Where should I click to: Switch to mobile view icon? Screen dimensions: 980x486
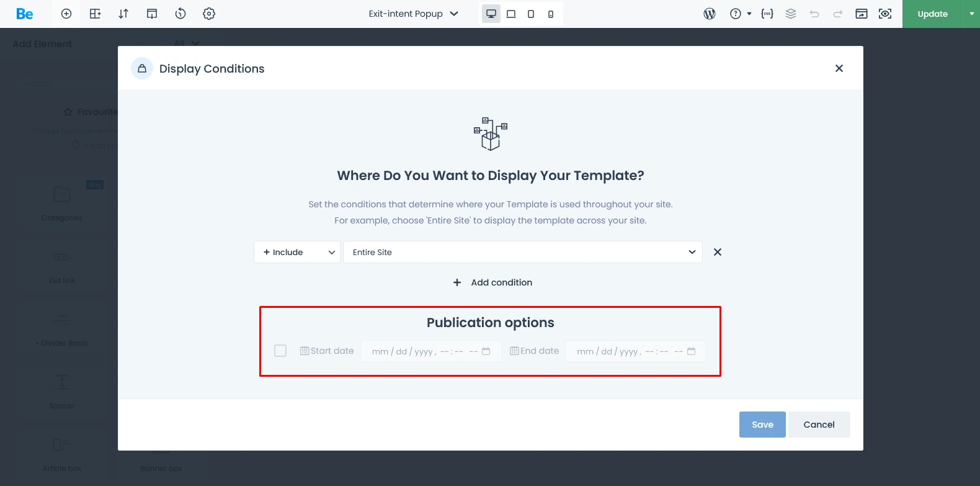(551, 14)
